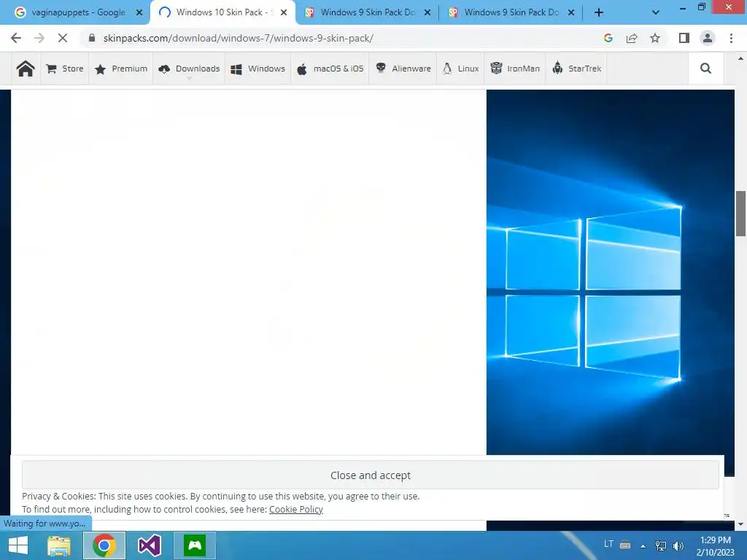Image resolution: width=747 pixels, height=560 pixels.
Task: Open the macOS & iOS category
Action: point(330,69)
